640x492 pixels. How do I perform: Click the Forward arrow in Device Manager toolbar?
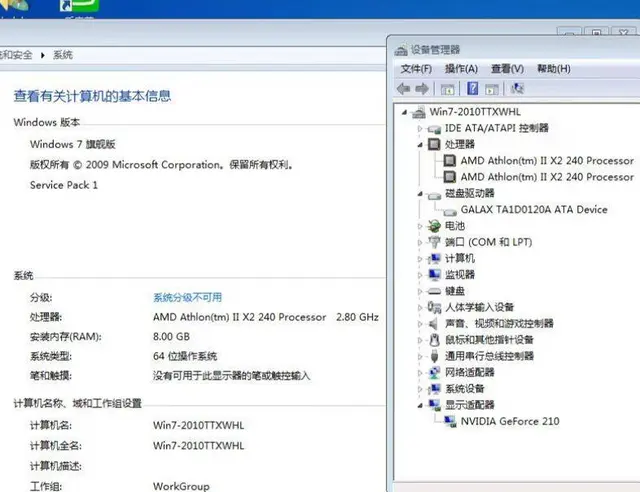point(422,89)
